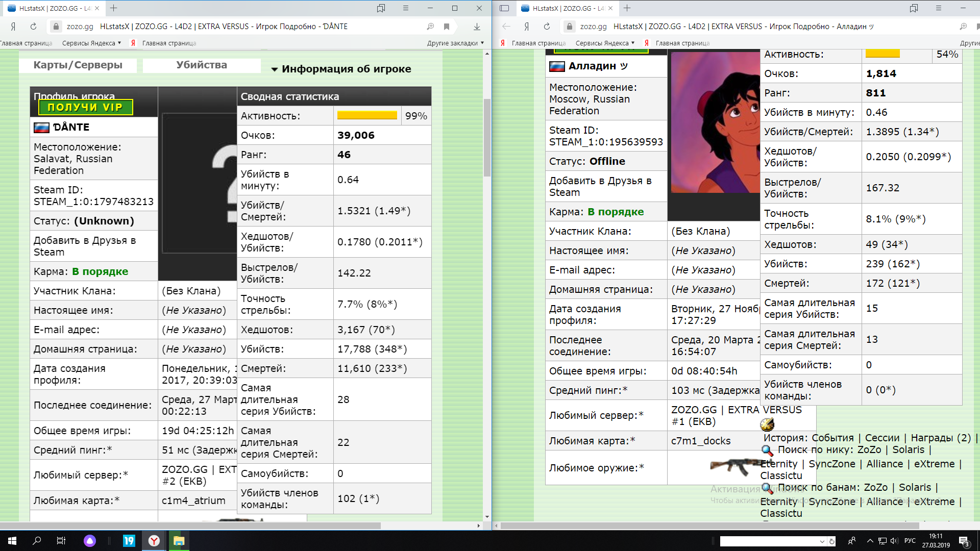Bookmark the DÀNTE stats page
The width and height of the screenshot is (980, 551).
[447, 27]
